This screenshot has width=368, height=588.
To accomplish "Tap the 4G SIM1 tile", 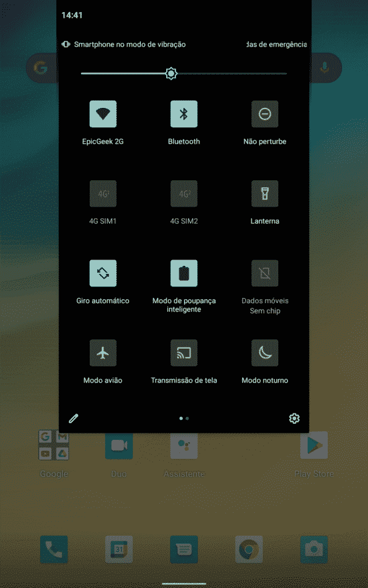I will pos(103,194).
